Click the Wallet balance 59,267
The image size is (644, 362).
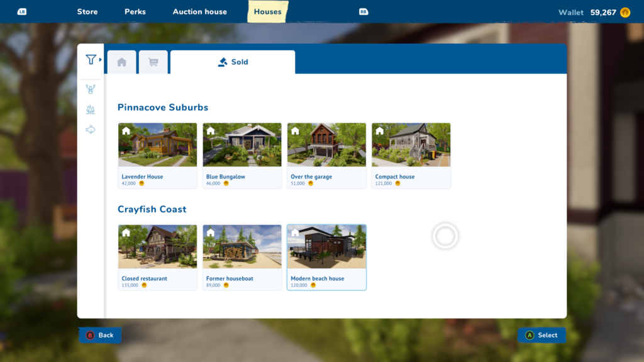603,13
